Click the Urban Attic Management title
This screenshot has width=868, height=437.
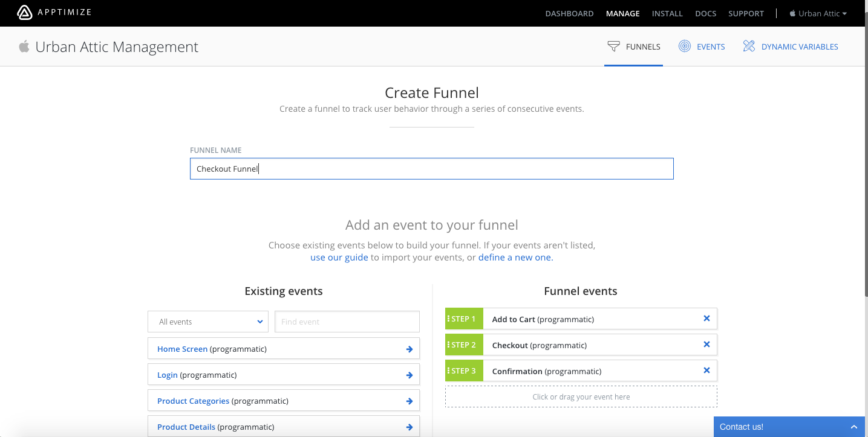[117, 47]
